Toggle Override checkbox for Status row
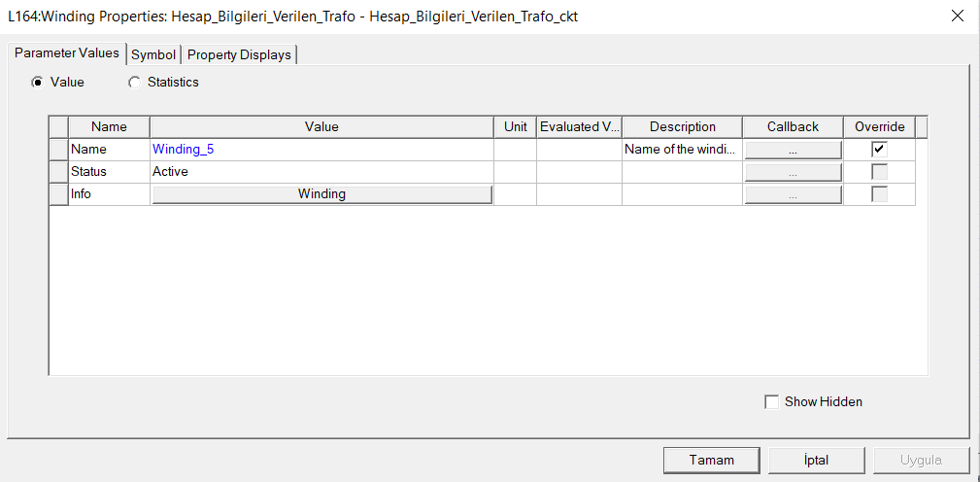Screen dimensions: 980x482 tap(879, 172)
